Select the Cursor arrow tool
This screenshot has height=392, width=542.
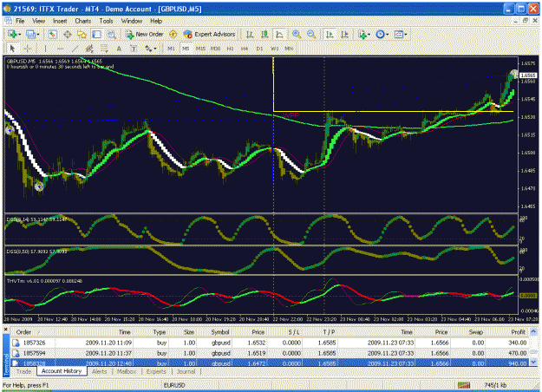12,49
